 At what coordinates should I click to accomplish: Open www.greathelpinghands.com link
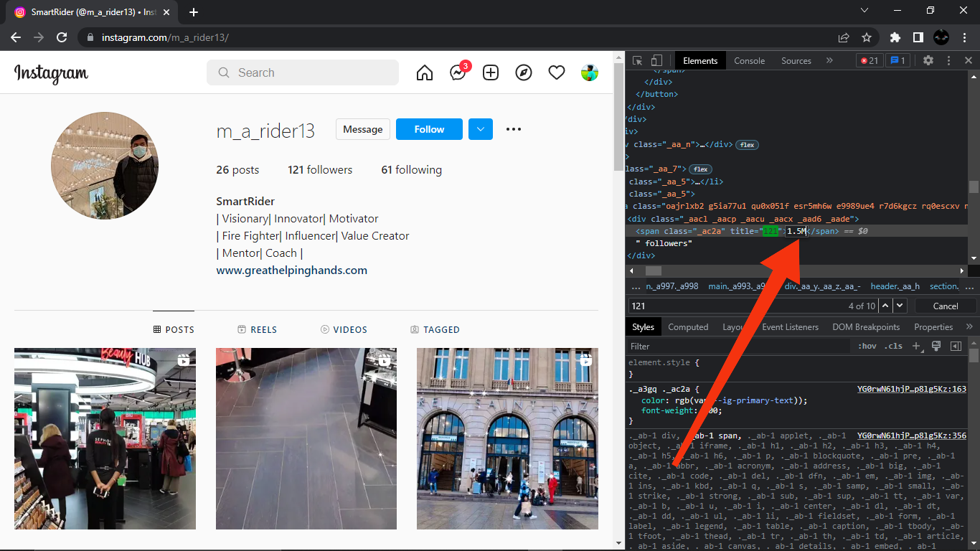tap(292, 270)
